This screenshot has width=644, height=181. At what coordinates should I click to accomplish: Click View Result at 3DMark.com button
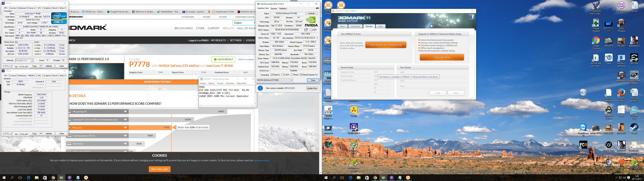386,45
